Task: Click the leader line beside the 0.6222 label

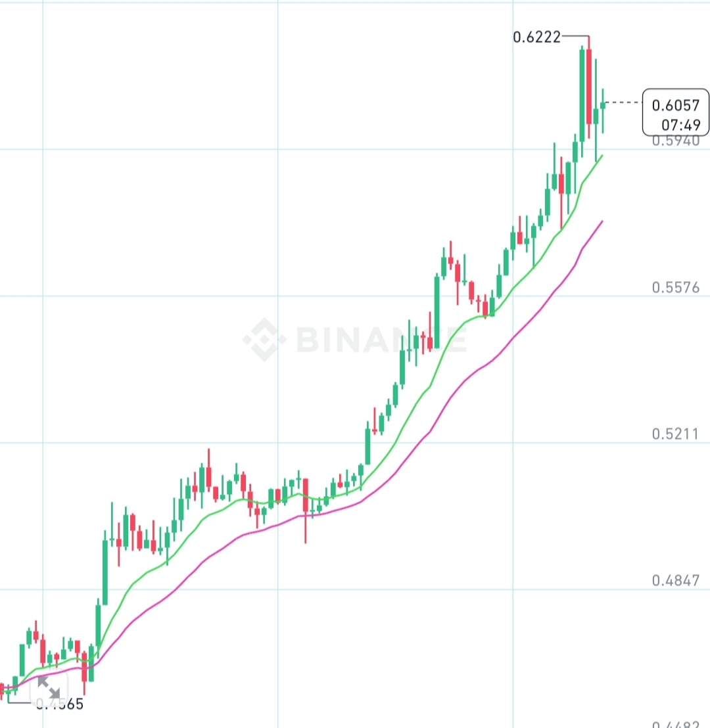Action: tap(575, 36)
